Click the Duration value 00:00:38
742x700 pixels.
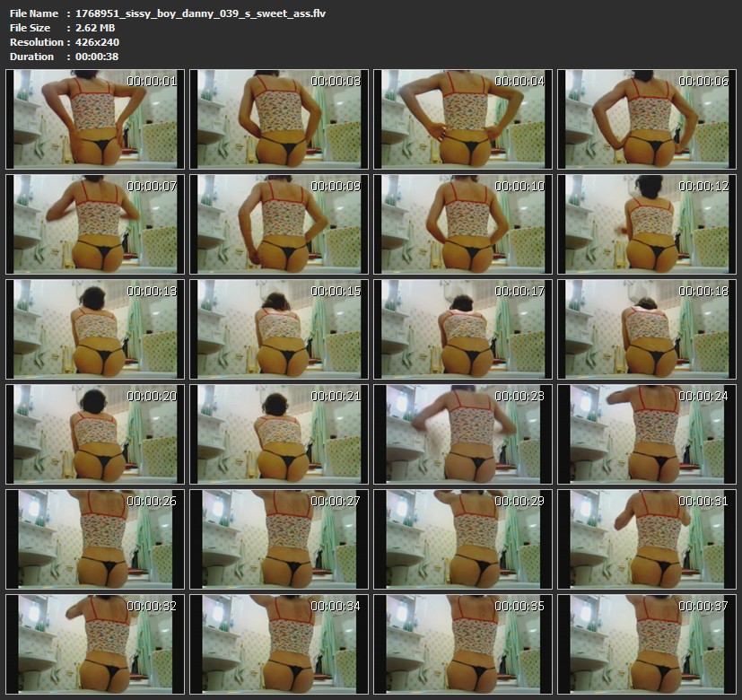point(97,57)
